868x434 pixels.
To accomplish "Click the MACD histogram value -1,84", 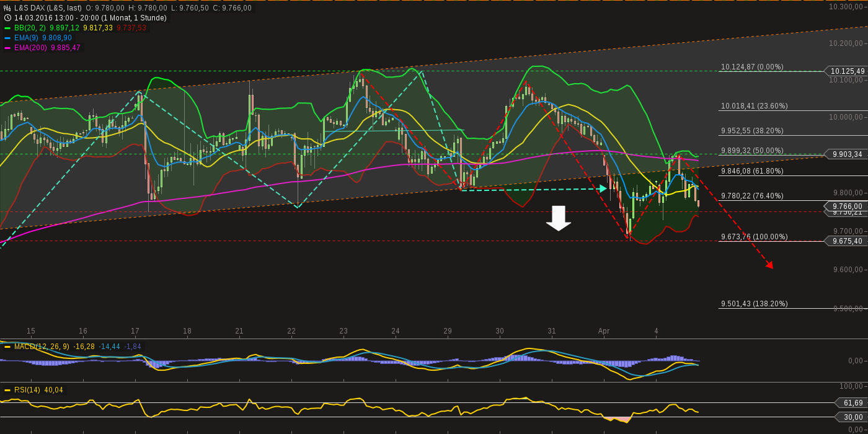I will (x=133, y=347).
